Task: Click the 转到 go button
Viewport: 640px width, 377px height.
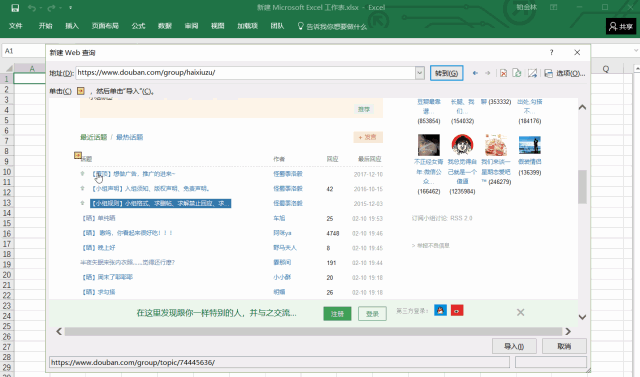Action: [x=447, y=73]
